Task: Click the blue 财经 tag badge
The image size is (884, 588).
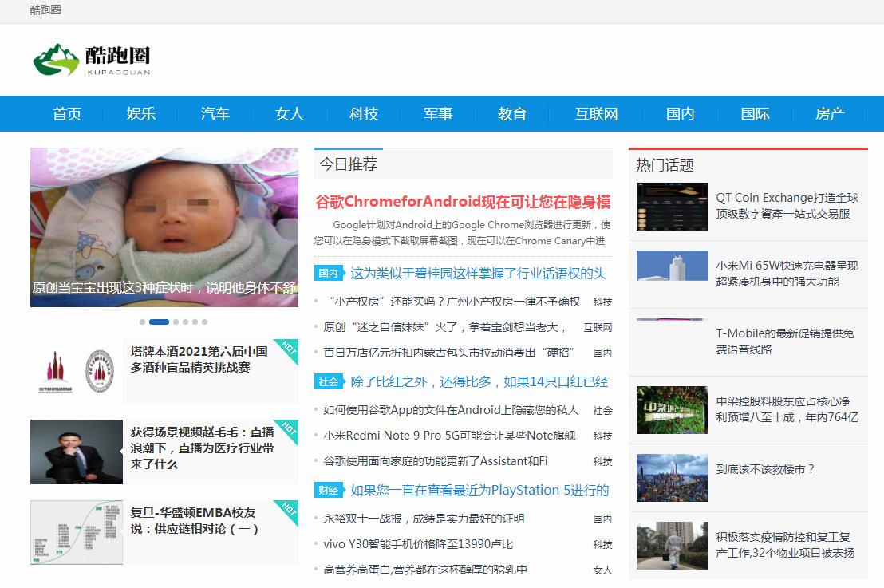Action: (328, 490)
